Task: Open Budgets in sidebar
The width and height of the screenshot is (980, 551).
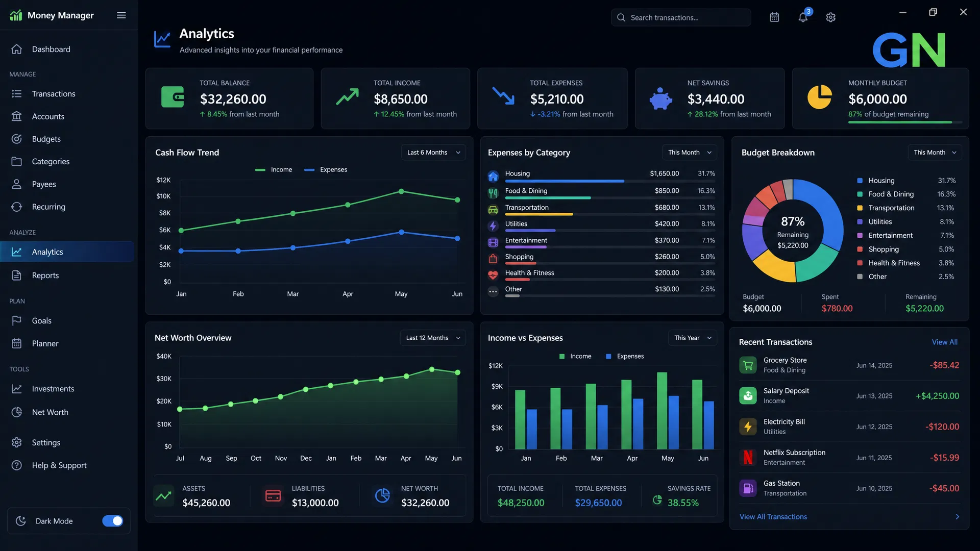Action: click(67, 139)
